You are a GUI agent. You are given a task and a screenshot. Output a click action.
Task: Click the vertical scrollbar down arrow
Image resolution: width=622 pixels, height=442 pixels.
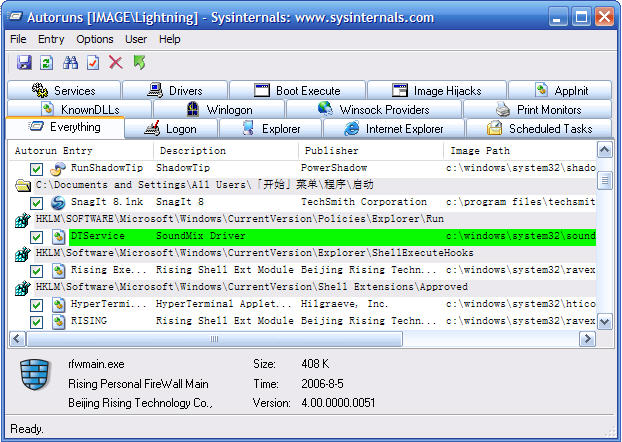[604, 321]
